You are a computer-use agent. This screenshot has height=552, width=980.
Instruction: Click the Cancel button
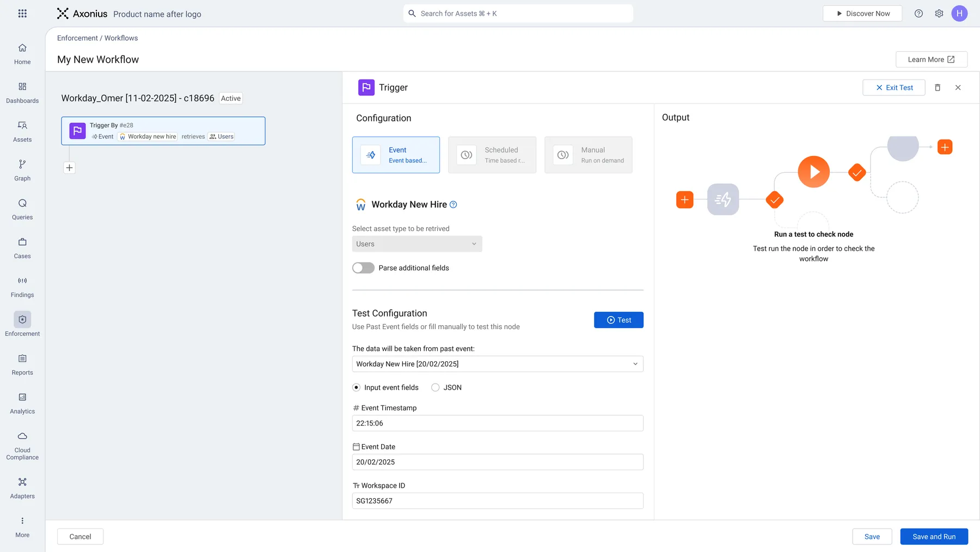(x=81, y=537)
